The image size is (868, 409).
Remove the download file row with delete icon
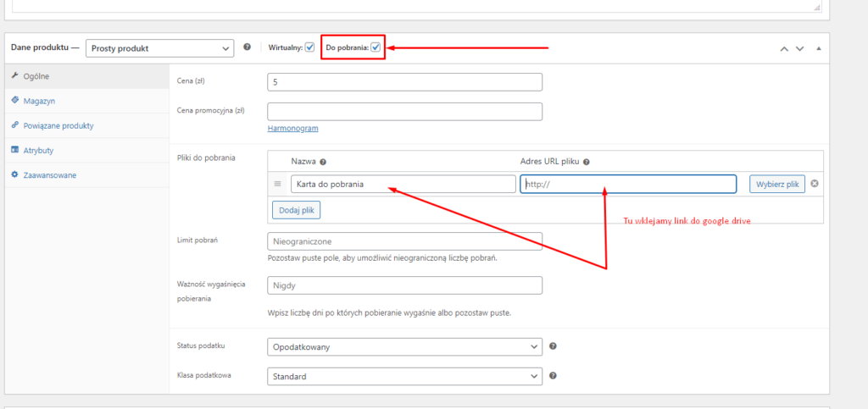point(815,184)
